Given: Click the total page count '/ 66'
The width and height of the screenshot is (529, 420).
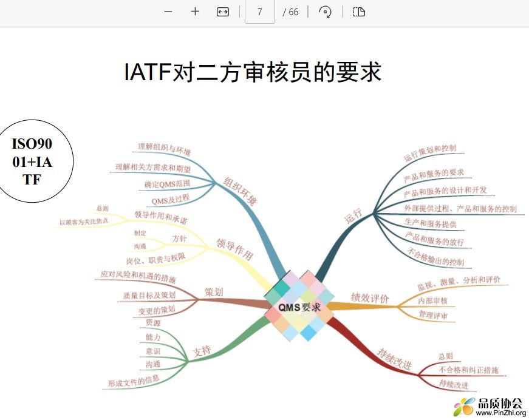Looking at the screenshot, I should (290, 12).
